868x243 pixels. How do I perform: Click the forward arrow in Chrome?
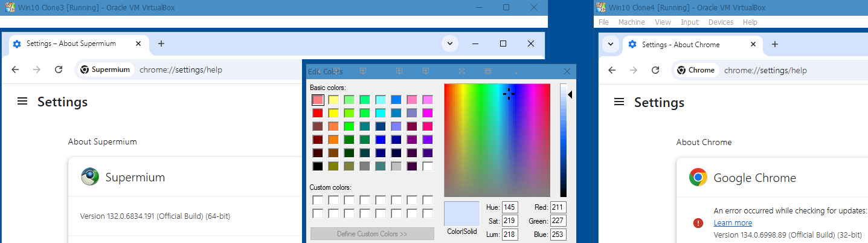click(633, 70)
